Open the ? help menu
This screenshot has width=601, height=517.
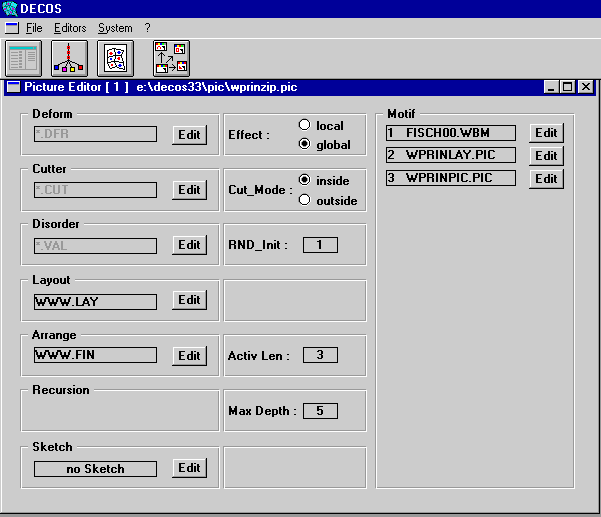(x=148, y=28)
